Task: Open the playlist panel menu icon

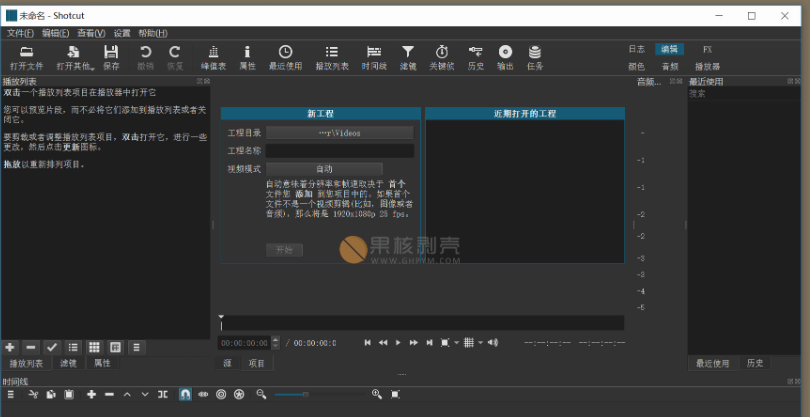Action: click(x=136, y=347)
